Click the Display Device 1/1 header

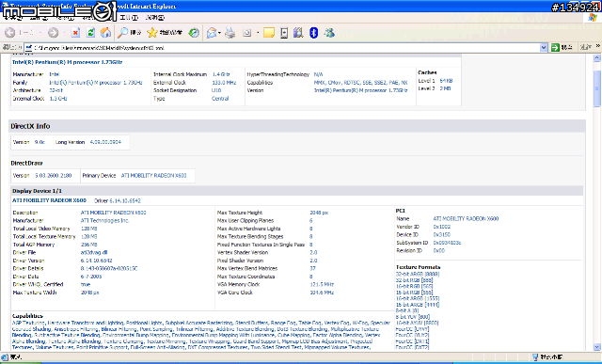click(x=38, y=191)
